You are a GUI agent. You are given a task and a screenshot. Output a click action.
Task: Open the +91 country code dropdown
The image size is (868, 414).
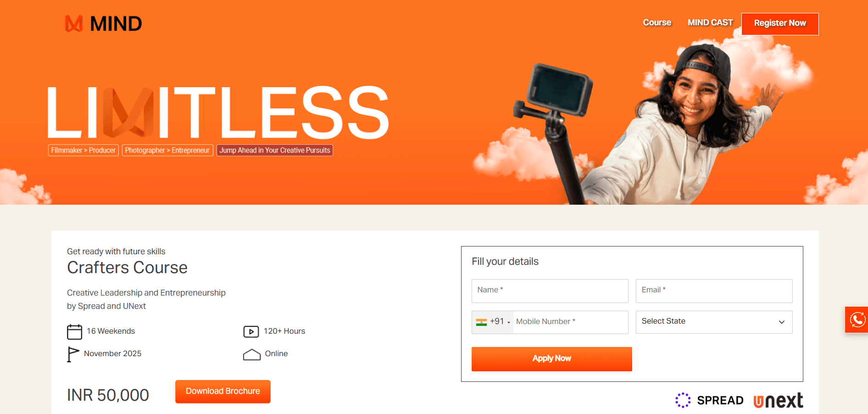pos(493,322)
